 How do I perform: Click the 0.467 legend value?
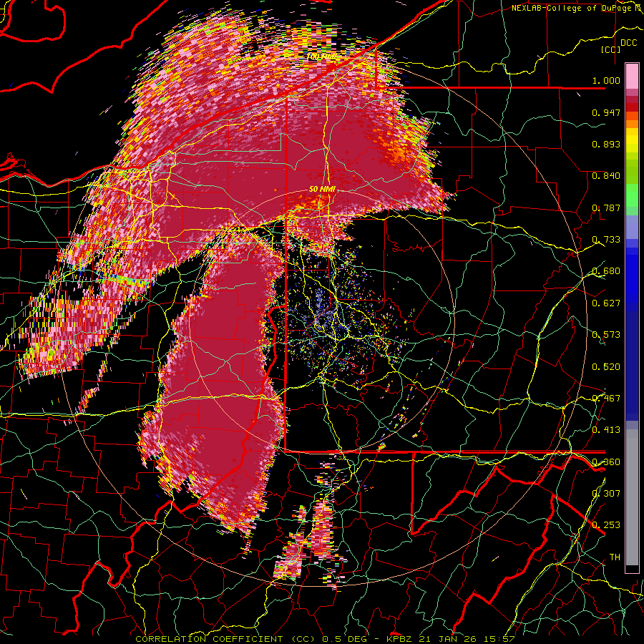[x=606, y=398]
